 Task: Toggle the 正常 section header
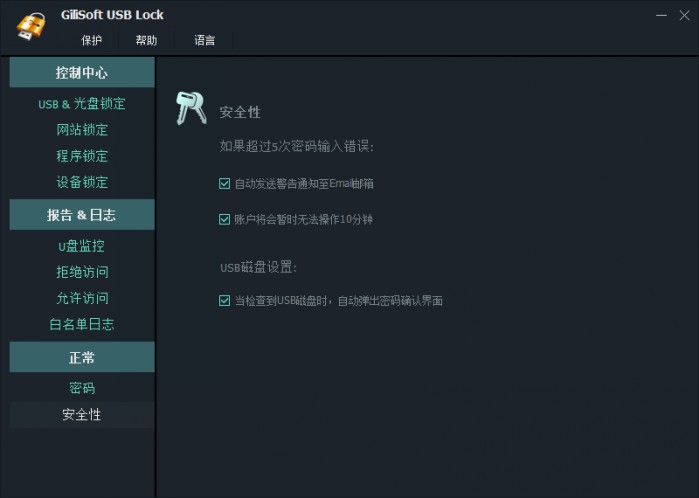click(82, 357)
